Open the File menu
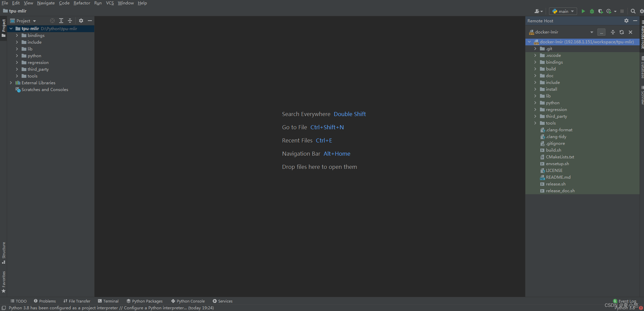 click(5, 3)
